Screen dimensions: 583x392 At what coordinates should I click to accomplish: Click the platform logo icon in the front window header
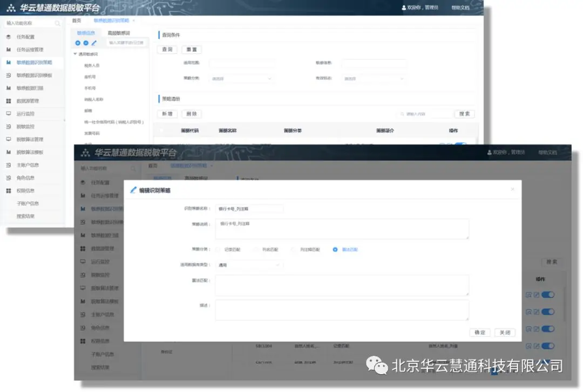[85, 153]
